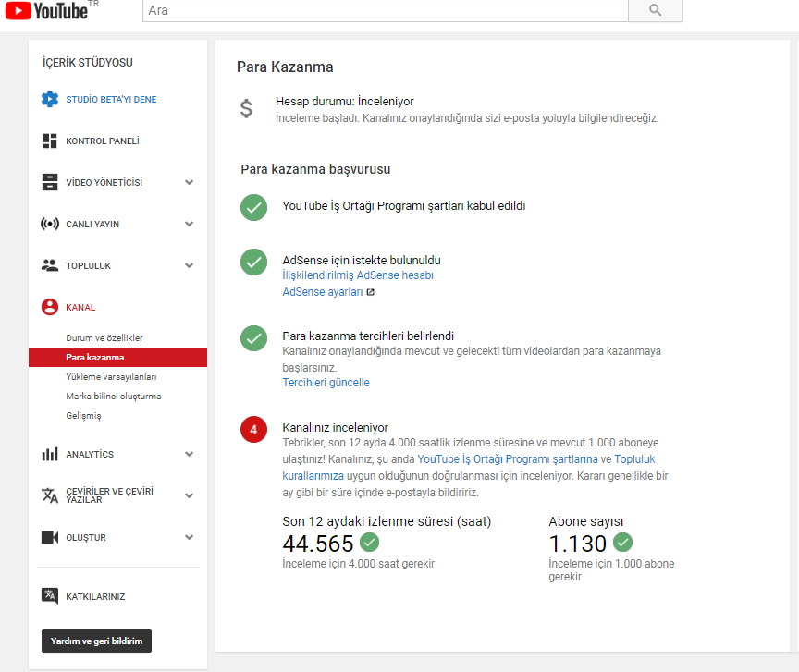Open KONTROL PANELİ menu item

(103, 141)
